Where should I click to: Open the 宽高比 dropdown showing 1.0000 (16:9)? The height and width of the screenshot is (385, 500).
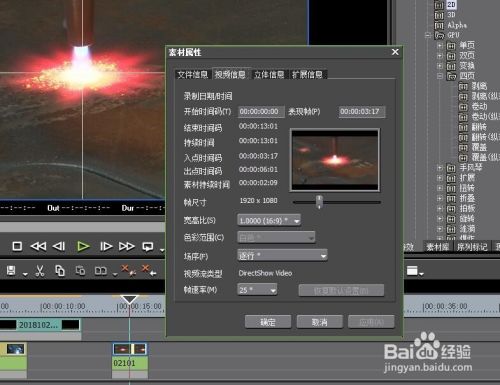coord(269,221)
